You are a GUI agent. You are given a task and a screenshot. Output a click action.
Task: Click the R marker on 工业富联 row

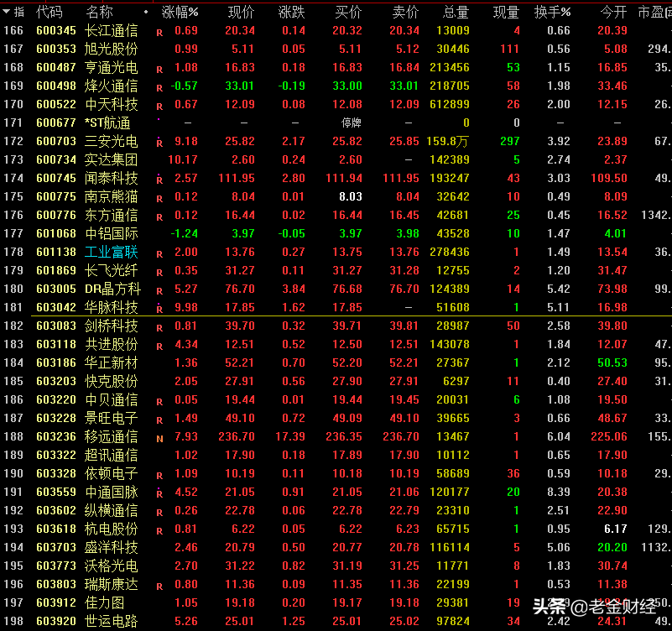159,254
